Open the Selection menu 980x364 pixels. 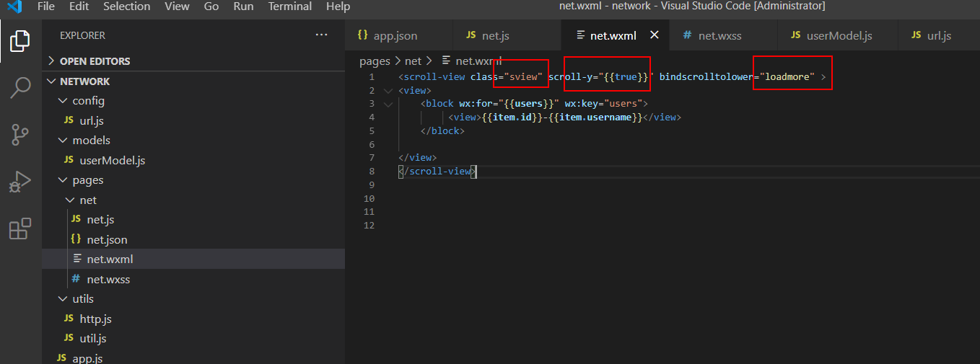[x=126, y=6]
